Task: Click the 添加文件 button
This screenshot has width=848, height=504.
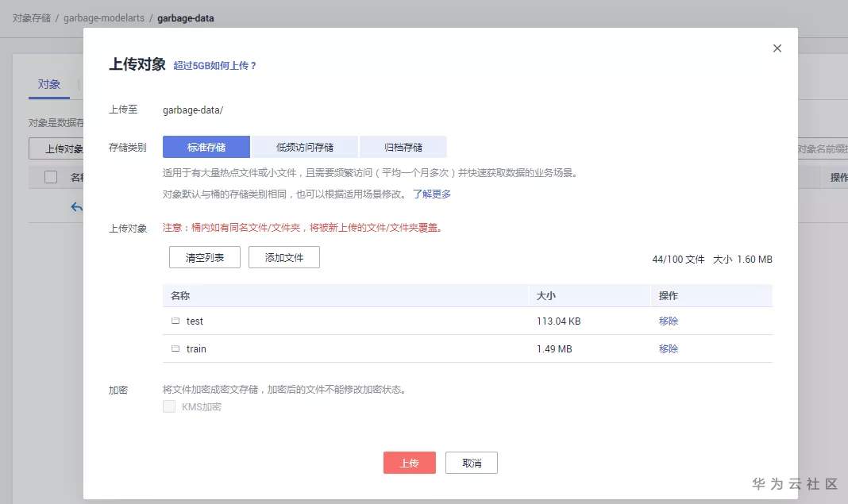Action: click(284, 257)
